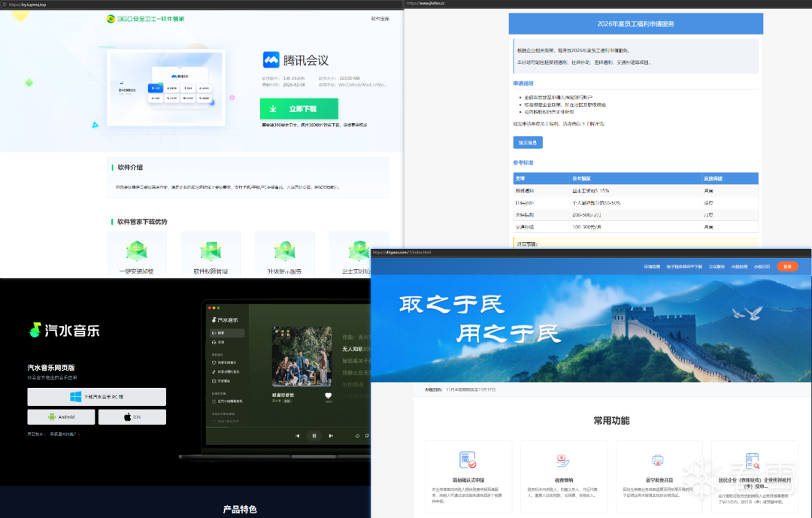Viewport: 812px width, 518px height.
Task: Open 电子税务局APP下载 nav item
Action: point(684,267)
